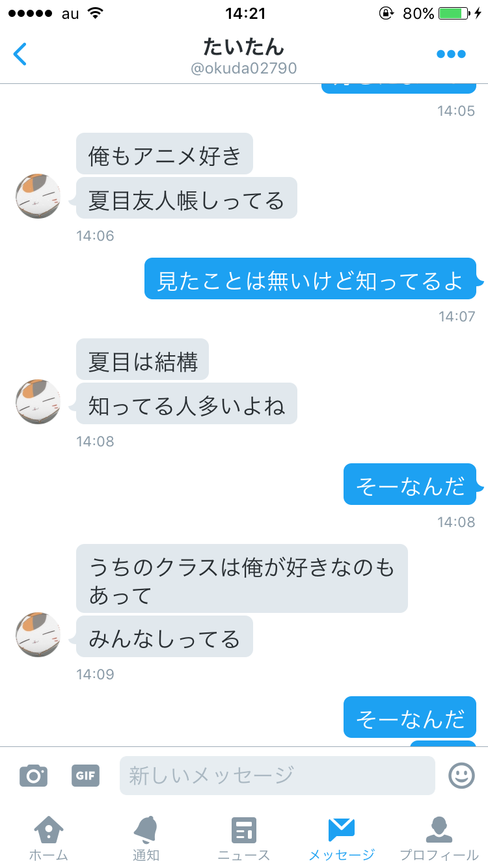The height and width of the screenshot is (868, 488).
Task: Open the three-dot more options menu
Action: point(451,55)
